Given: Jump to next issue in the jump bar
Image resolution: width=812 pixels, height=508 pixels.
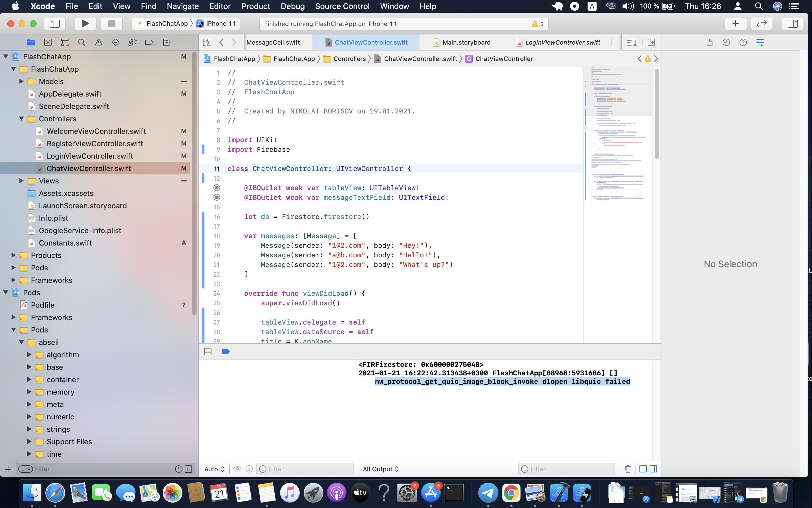Looking at the screenshot, I should 656,59.
